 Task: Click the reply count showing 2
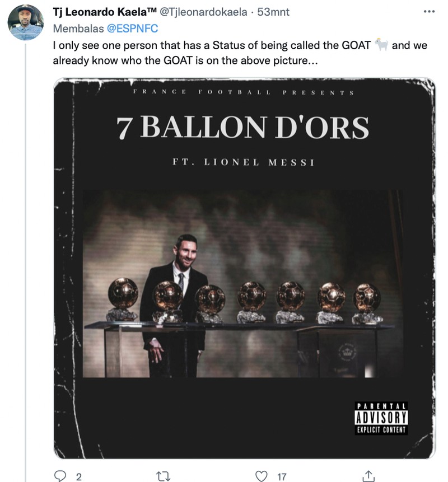click(x=77, y=476)
